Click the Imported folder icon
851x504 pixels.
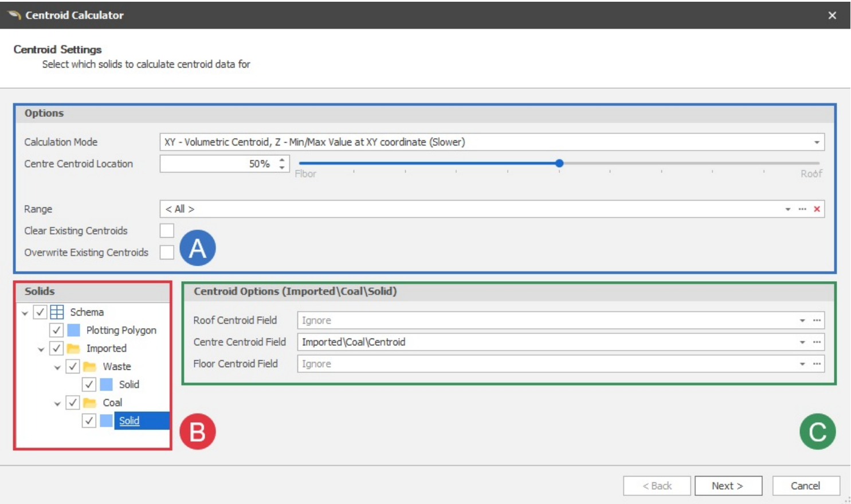[73, 348]
